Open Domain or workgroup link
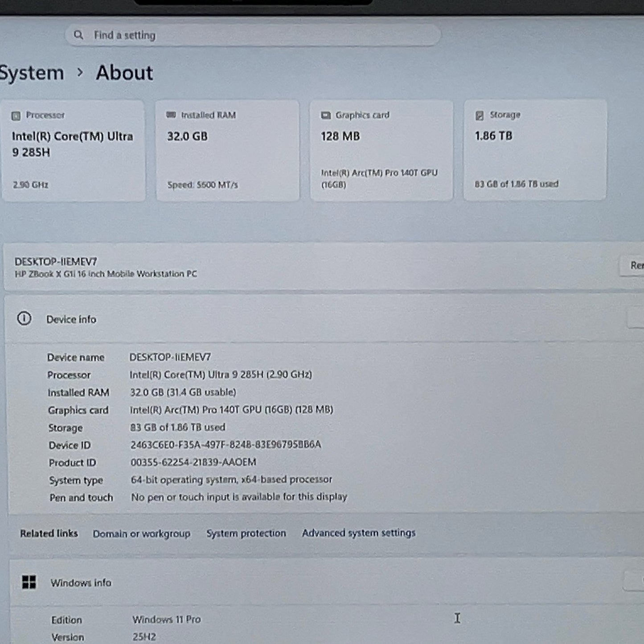The image size is (644, 644). click(141, 533)
